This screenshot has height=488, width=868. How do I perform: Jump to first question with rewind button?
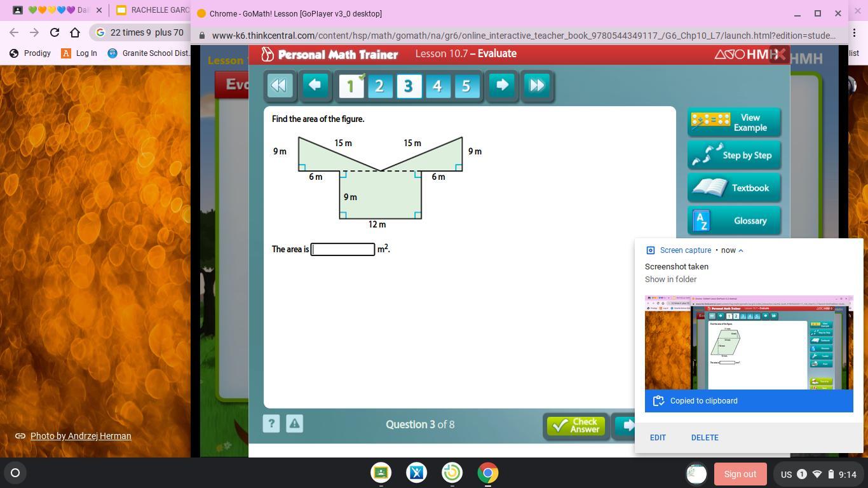pyautogui.click(x=280, y=85)
